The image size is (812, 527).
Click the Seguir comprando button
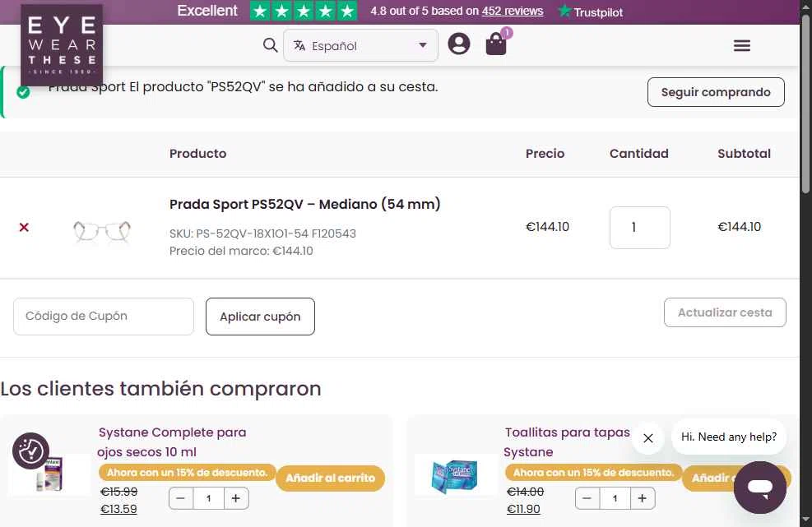click(716, 92)
